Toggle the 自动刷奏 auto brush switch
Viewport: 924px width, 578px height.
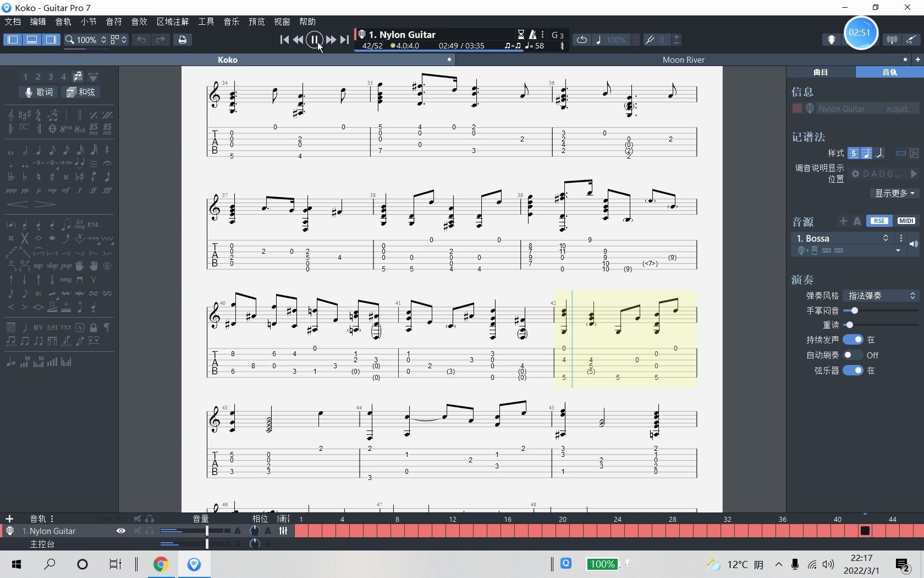click(x=853, y=355)
